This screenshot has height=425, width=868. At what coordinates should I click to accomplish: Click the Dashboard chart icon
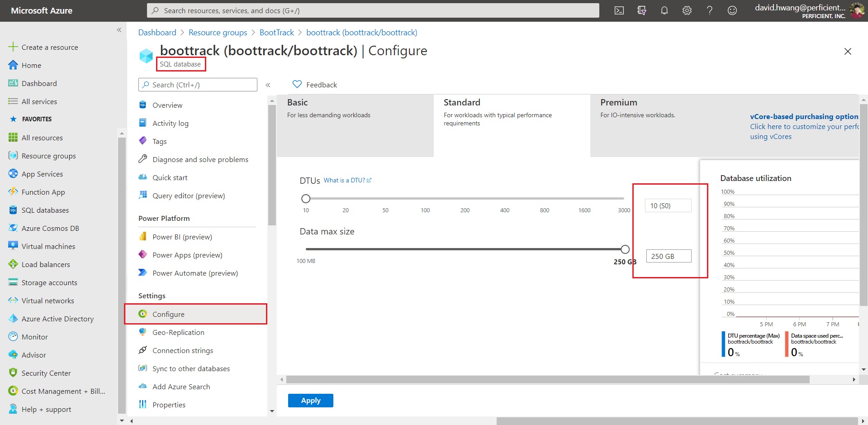coord(13,83)
